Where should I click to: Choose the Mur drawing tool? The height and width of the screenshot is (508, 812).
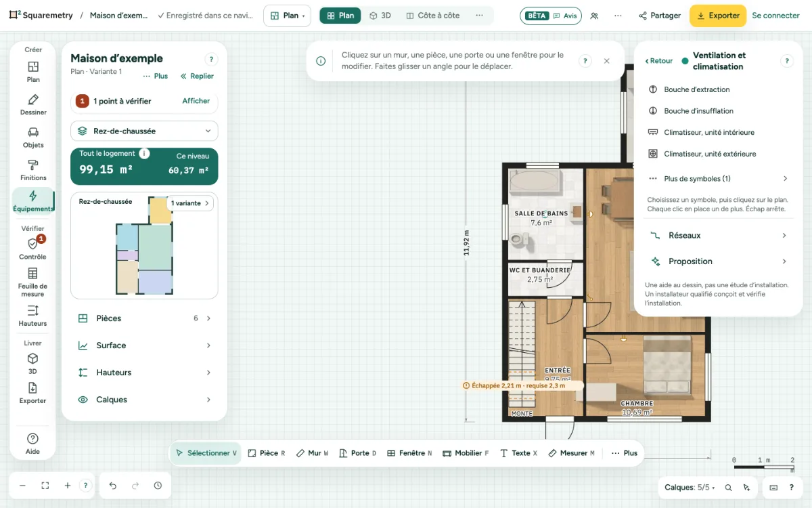pyautogui.click(x=312, y=453)
